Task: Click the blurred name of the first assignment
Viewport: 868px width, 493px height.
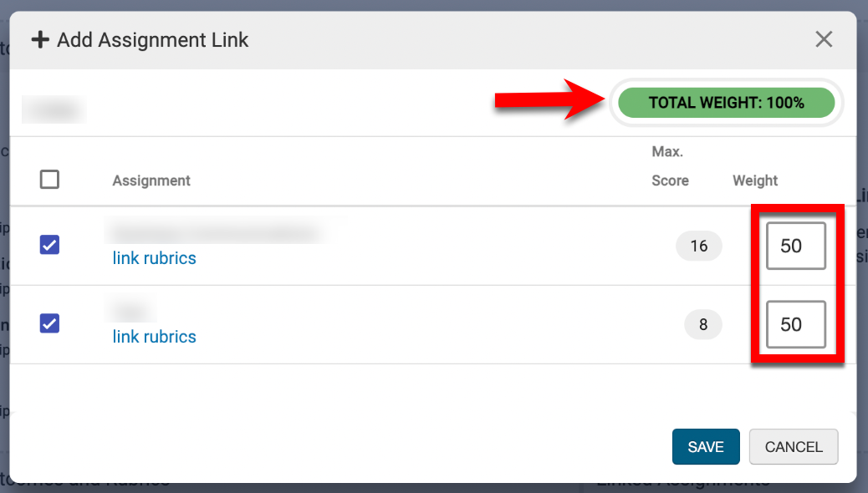Action: (216, 231)
